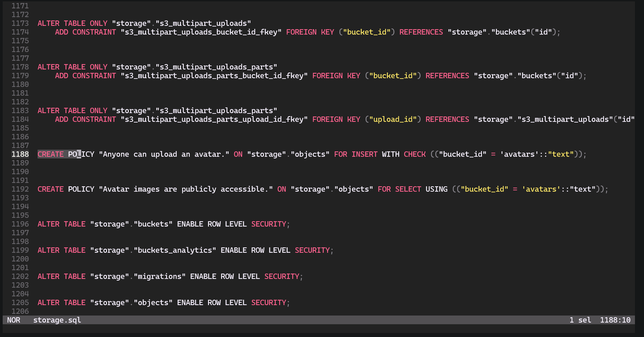Click line number 1192 in the gutter
The height and width of the screenshot is (337, 644).
[x=20, y=189]
